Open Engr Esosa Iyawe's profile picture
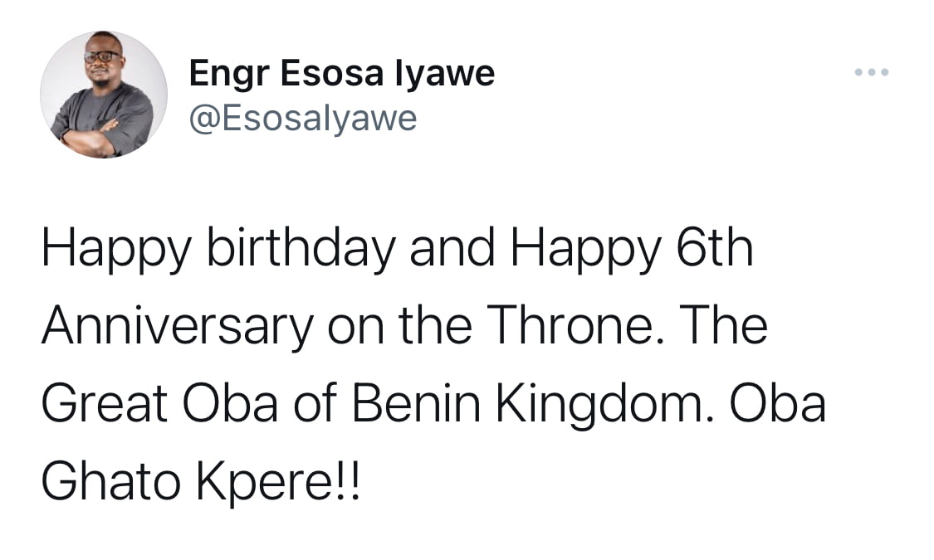 104,94
